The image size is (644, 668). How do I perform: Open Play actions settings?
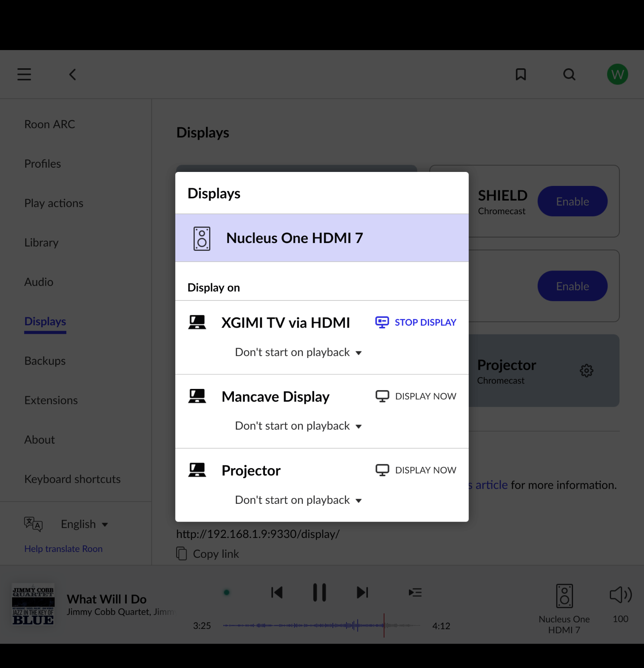point(54,203)
